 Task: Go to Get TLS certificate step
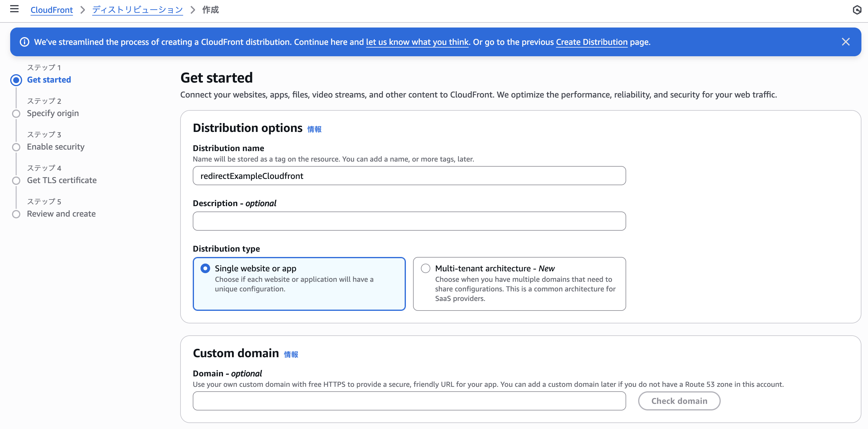[x=62, y=180]
